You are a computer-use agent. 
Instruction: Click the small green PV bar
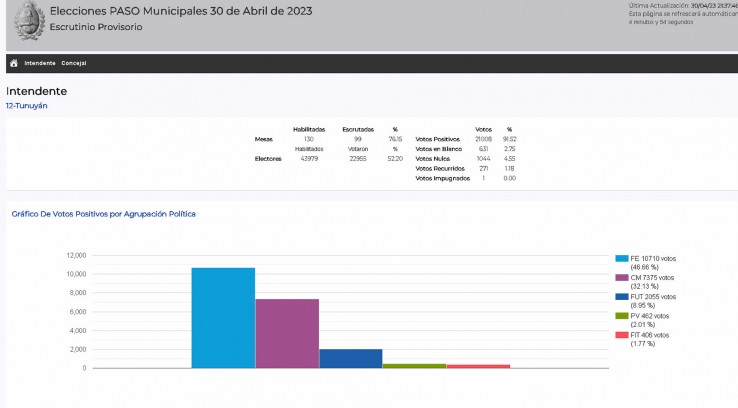pyautogui.click(x=414, y=366)
